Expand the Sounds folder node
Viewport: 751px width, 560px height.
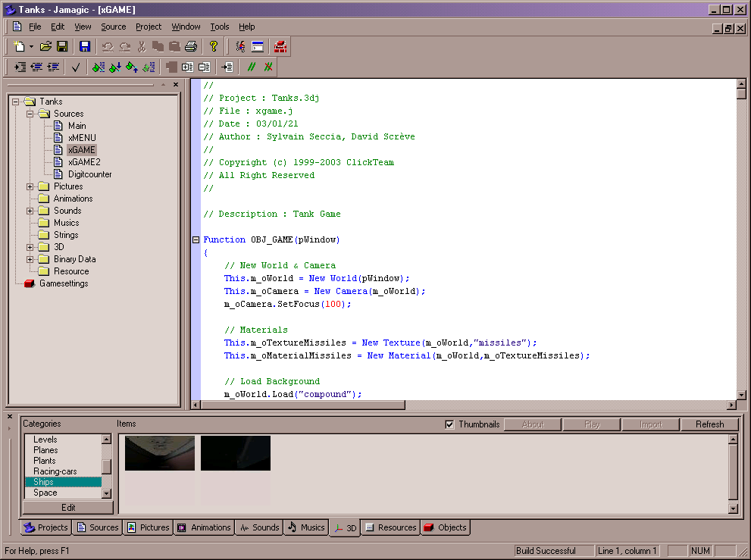tap(30, 211)
